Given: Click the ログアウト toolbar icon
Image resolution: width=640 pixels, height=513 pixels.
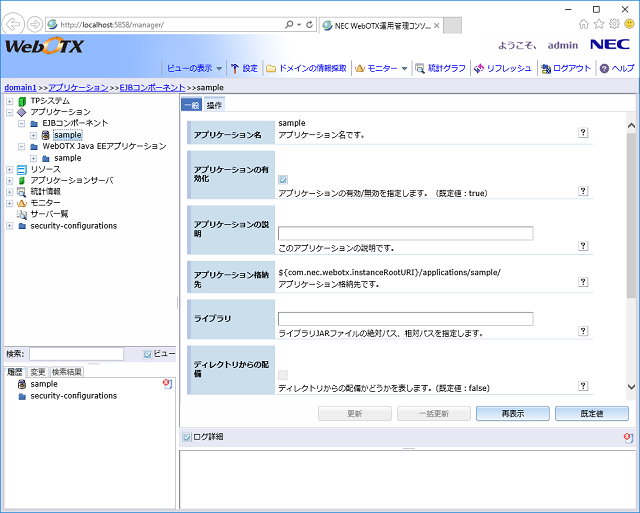Looking at the screenshot, I should point(545,68).
